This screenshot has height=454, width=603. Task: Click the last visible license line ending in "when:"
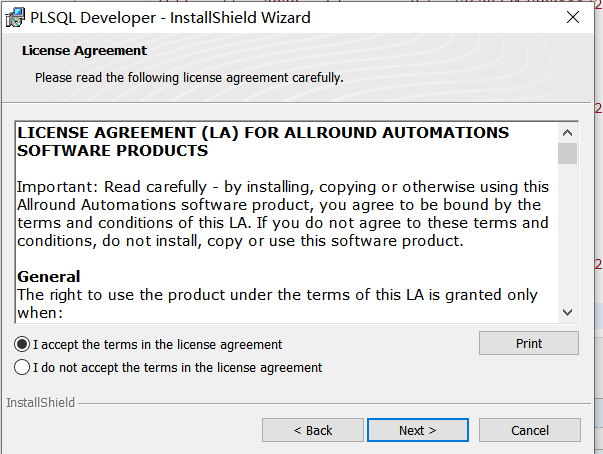pyautogui.click(x=40, y=312)
